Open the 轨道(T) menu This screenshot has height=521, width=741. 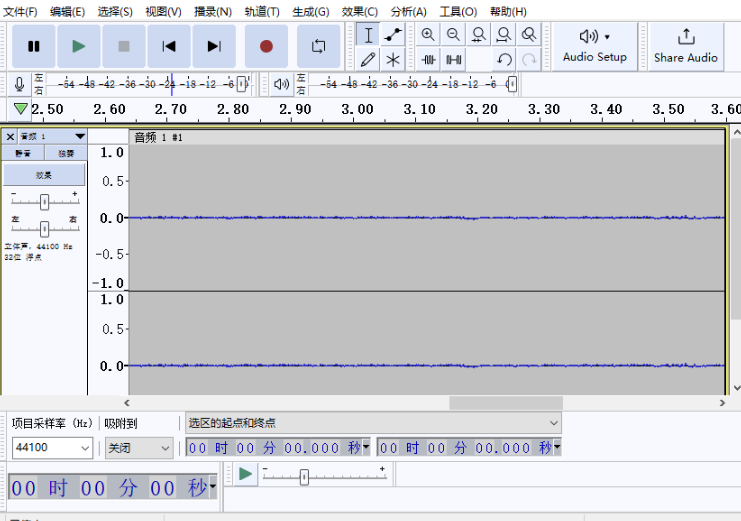click(x=262, y=11)
